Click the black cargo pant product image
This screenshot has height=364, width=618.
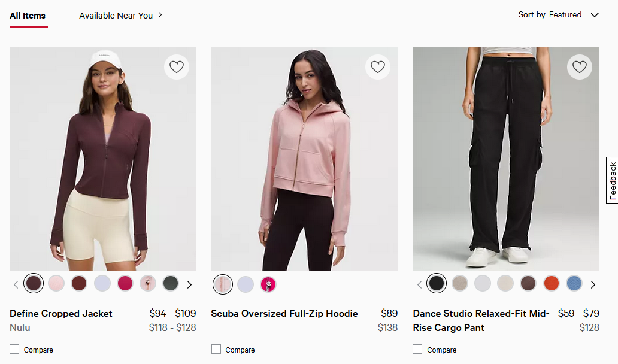[506, 159]
